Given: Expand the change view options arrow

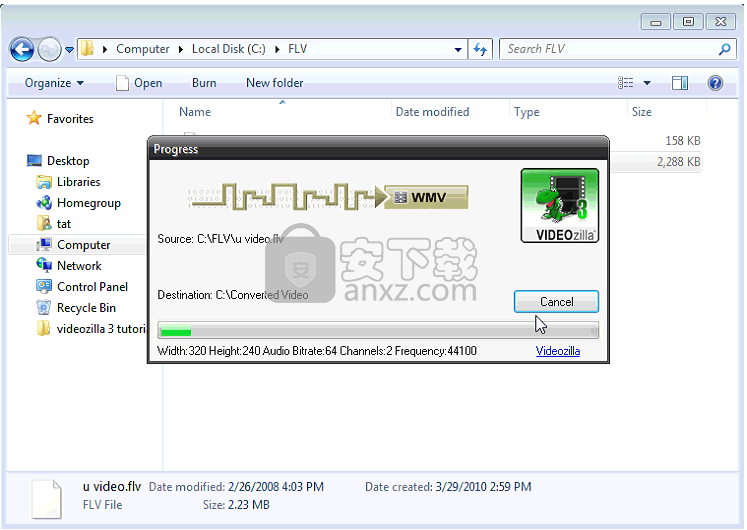Looking at the screenshot, I should click(x=647, y=83).
